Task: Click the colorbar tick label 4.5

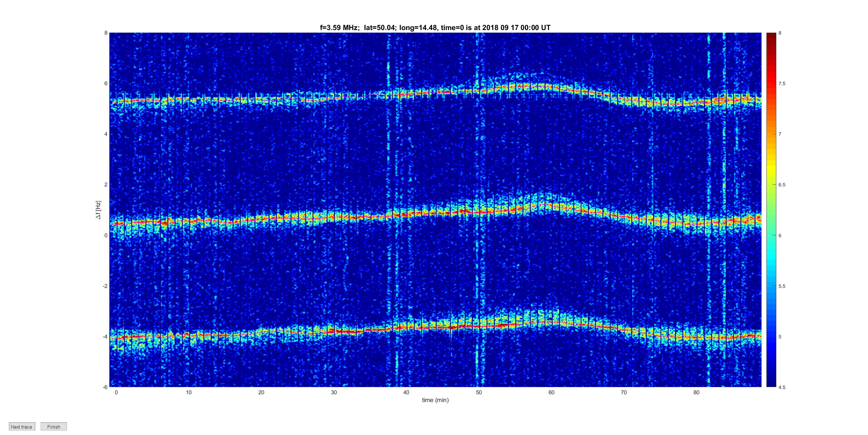Action: tap(782, 388)
